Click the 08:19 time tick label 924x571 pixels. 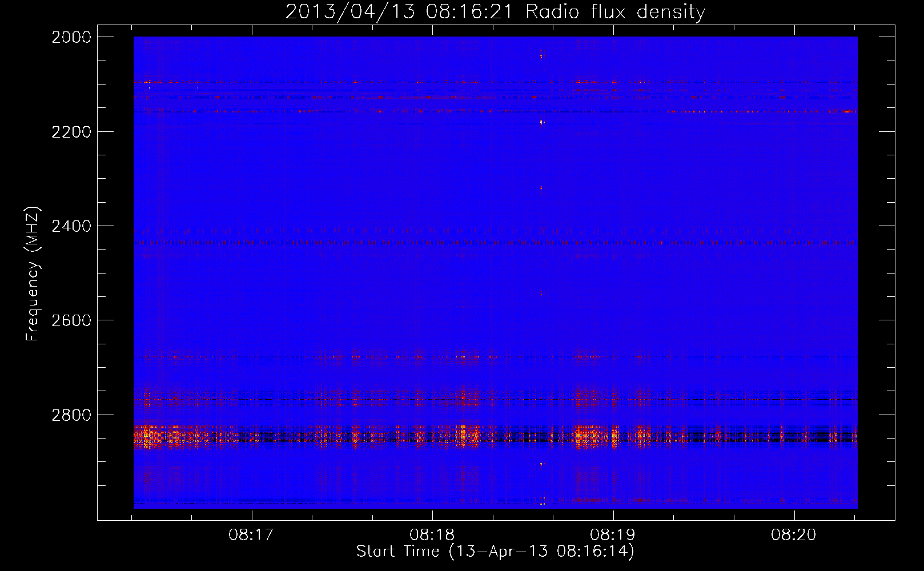(x=613, y=535)
